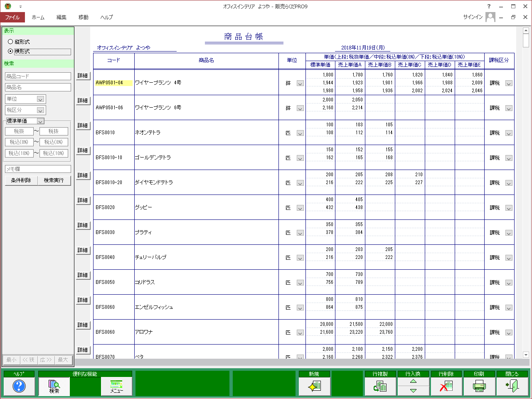This screenshot has height=399, width=532.
Task: Delete row with 行削除 icon
Action: [446, 387]
